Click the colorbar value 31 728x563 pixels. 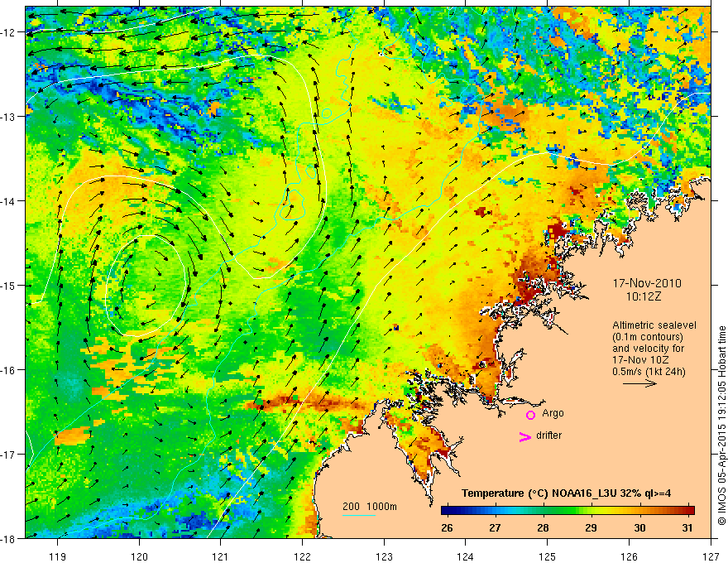point(687,527)
